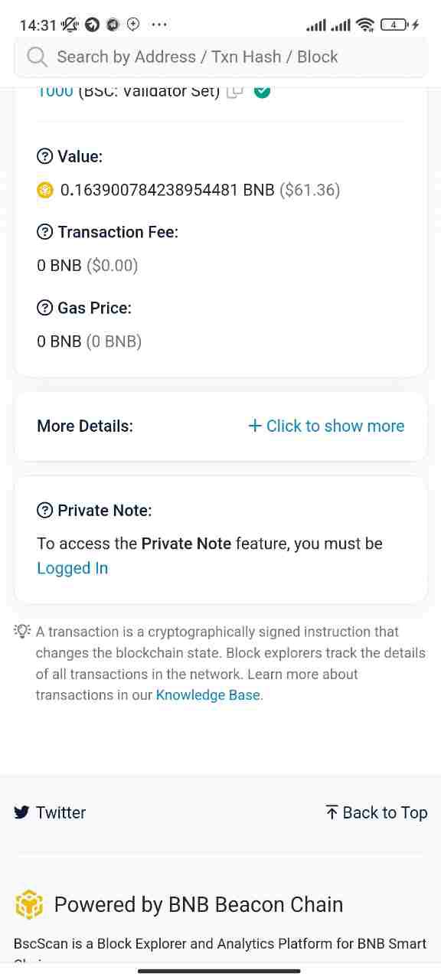Screen dimensions: 441x980
Task: Click the plus icon in More Details
Action: tap(255, 426)
